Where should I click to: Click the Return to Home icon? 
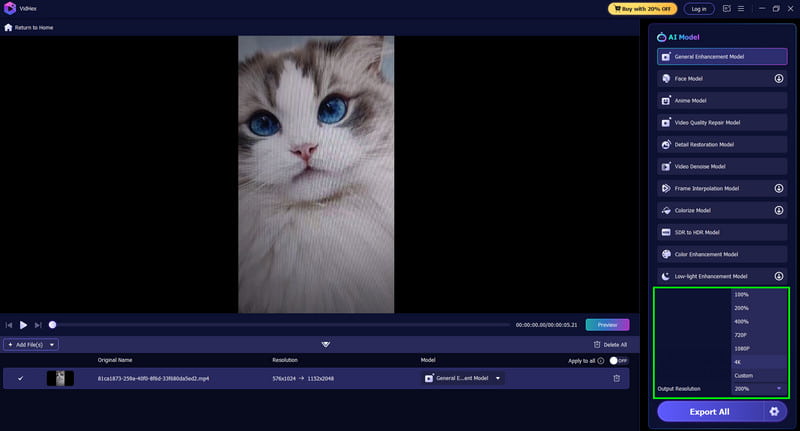tap(9, 27)
